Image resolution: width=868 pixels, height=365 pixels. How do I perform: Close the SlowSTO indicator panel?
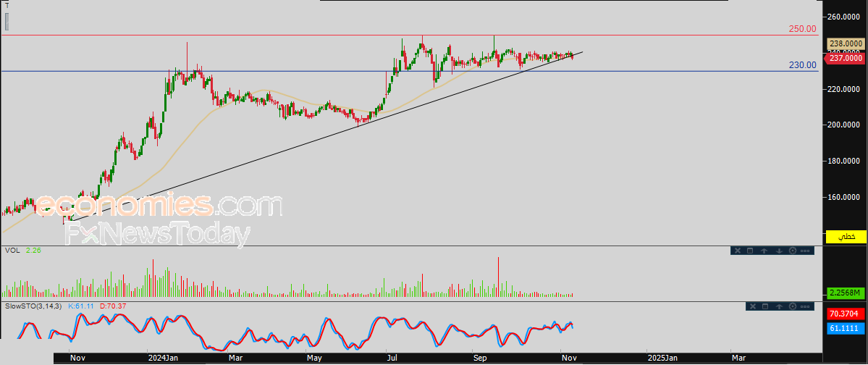pyautogui.click(x=753, y=306)
